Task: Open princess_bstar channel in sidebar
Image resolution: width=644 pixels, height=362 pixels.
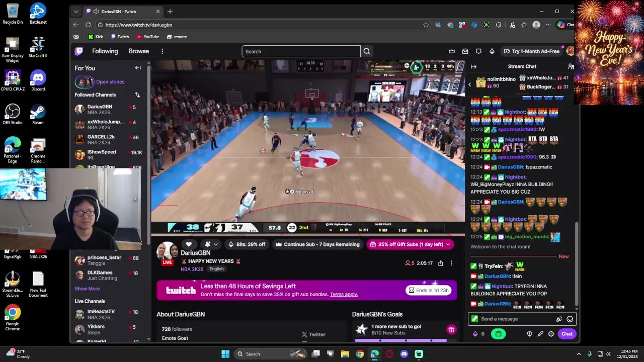Action: point(109,260)
